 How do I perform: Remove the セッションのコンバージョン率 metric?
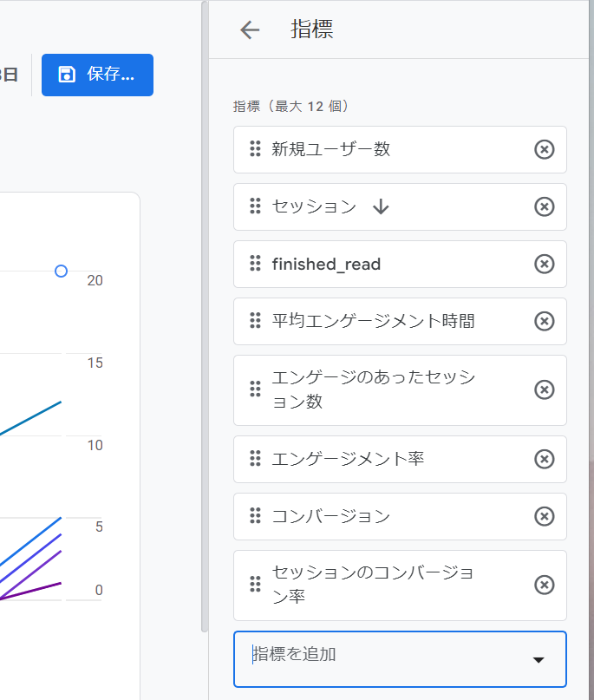click(x=544, y=585)
